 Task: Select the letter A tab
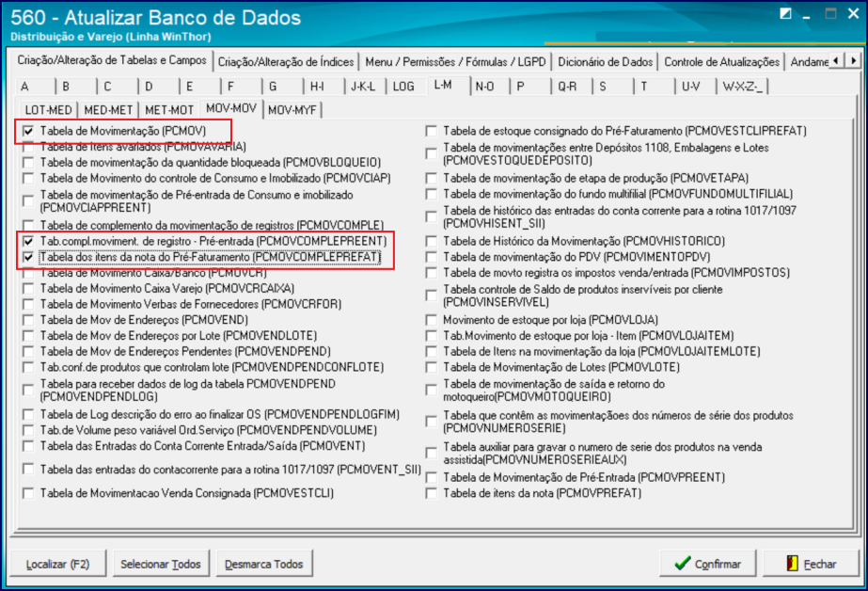click(x=36, y=87)
